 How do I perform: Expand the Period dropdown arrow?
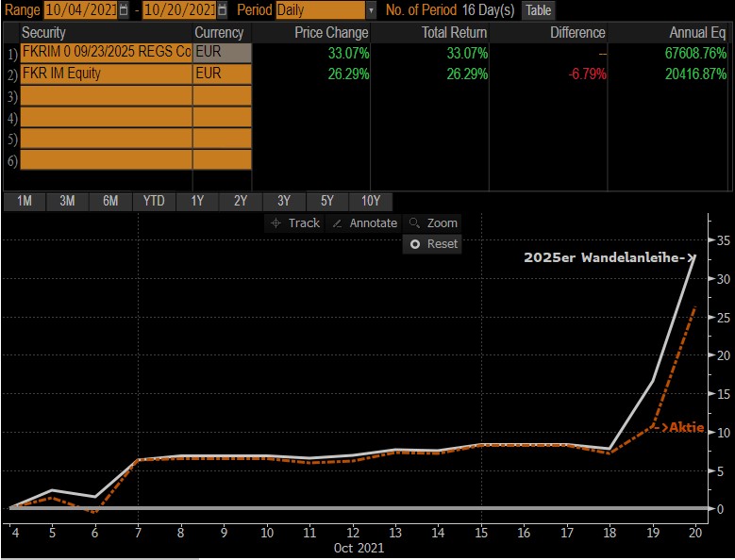coord(371,9)
